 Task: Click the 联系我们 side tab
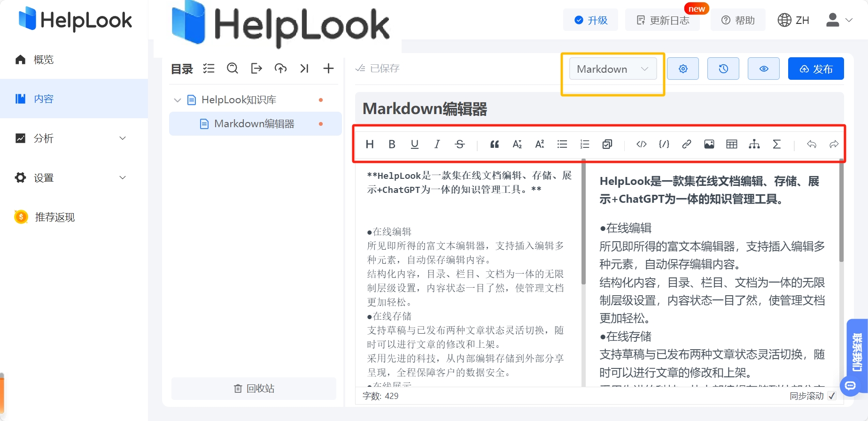[857, 352]
